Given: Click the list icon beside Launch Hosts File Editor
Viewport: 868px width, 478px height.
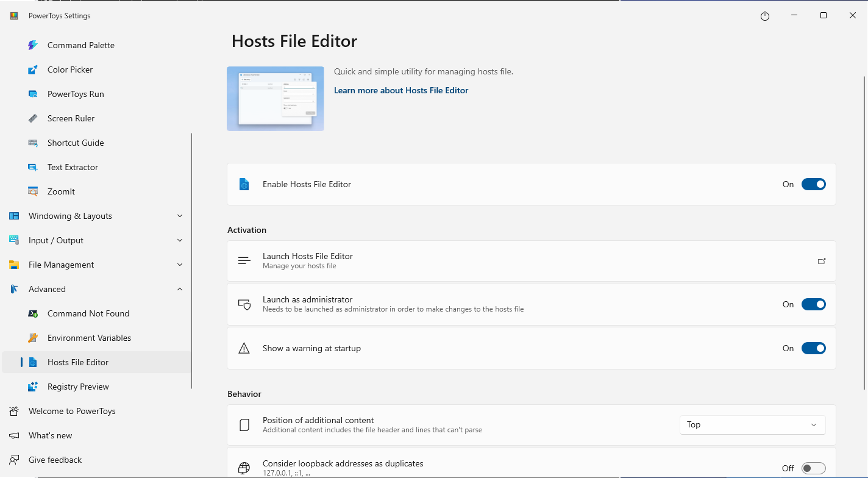Looking at the screenshot, I should [x=244, y=261].
